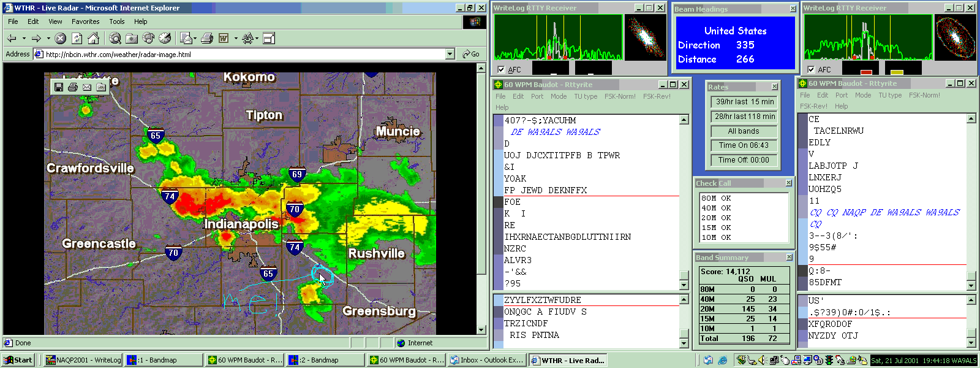The image size is (980, 368).
Task: Print the page from IE toolbar
Action: pos(207,38)
